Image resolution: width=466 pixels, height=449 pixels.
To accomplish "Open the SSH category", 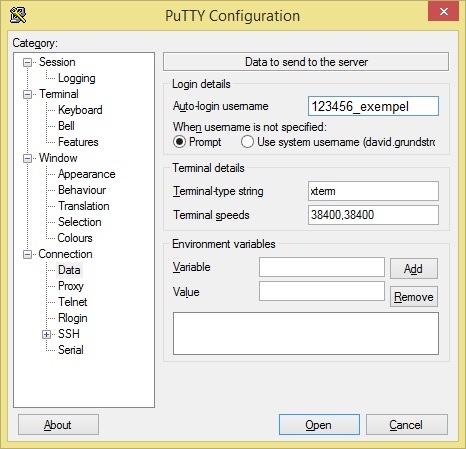I will [69, 334].
